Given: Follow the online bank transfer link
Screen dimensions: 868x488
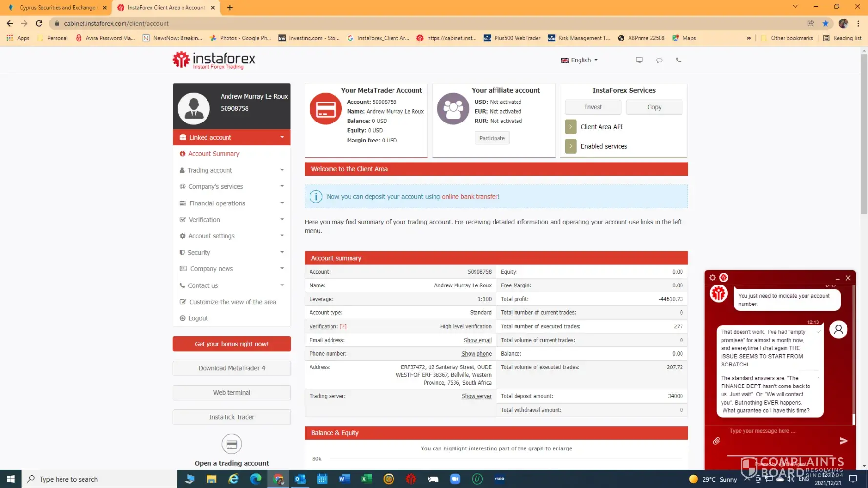Looking at the screenshot, I should [470, 197].
